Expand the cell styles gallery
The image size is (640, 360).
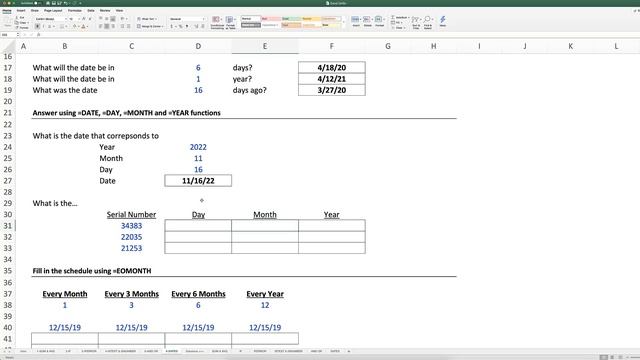[x=344, y=22]
